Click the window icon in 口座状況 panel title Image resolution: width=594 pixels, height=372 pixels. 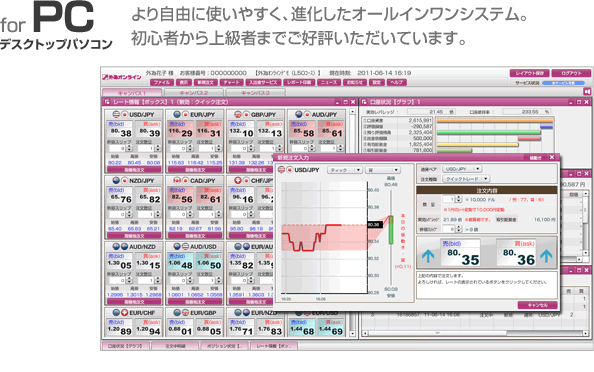[364, 102]
